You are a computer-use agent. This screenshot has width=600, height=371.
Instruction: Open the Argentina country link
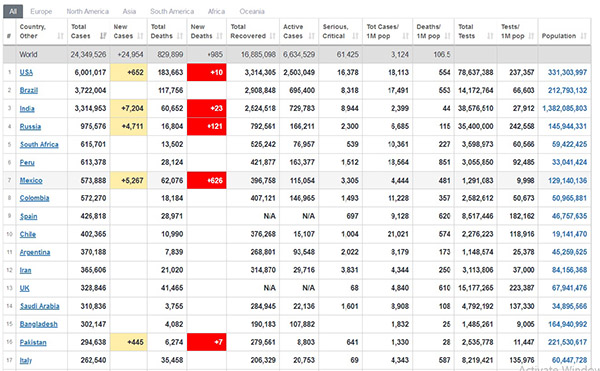35,252
